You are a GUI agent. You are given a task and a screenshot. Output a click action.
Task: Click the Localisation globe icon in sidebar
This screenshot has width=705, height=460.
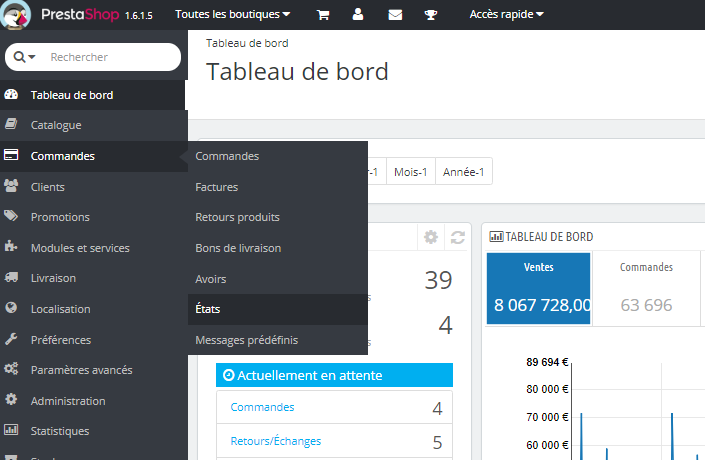(11, 308)
